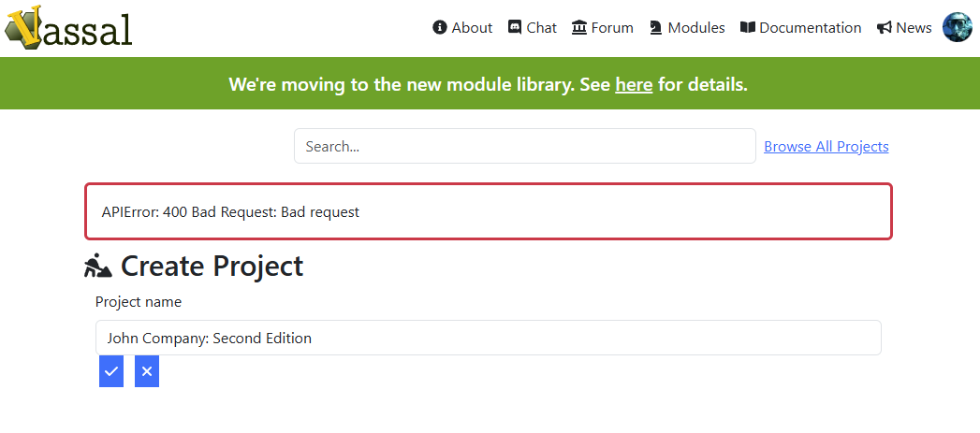
Task: Follow the "here" link in the green banner
Action: (x=634, y=84)
